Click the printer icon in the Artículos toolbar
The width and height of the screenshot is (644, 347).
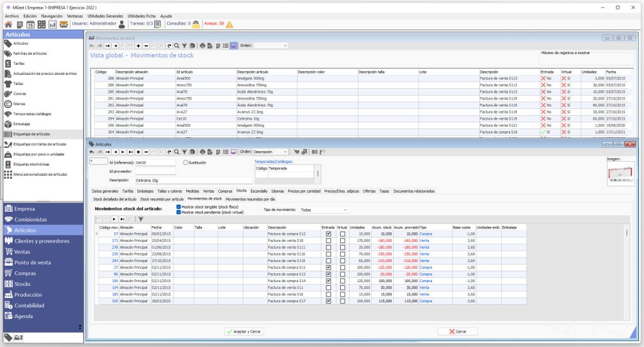pos(202,152)
